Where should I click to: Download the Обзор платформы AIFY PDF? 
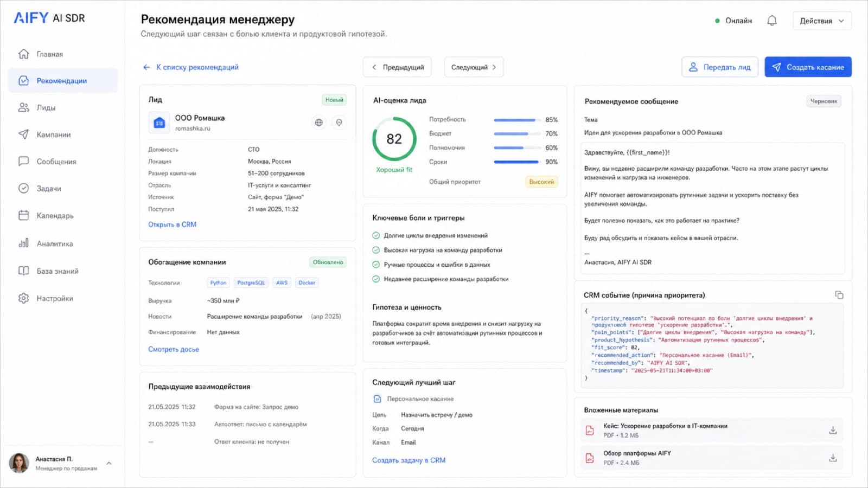[x=833, y=458]
